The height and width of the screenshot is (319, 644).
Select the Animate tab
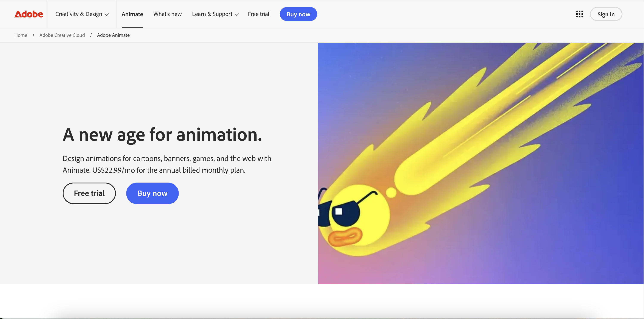click(x=132, y=14)
